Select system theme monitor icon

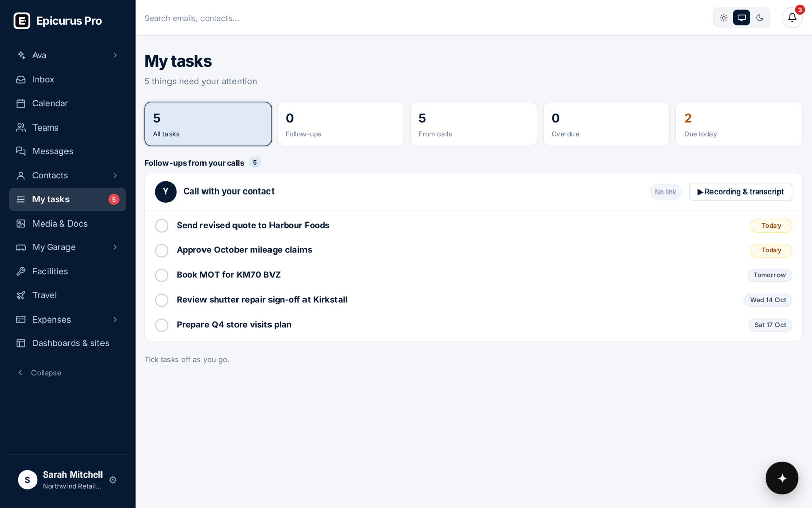click(741, 18)
